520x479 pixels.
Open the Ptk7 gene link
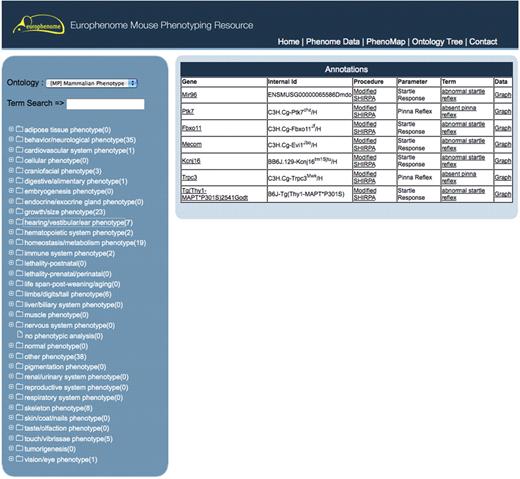click(188, 111)
